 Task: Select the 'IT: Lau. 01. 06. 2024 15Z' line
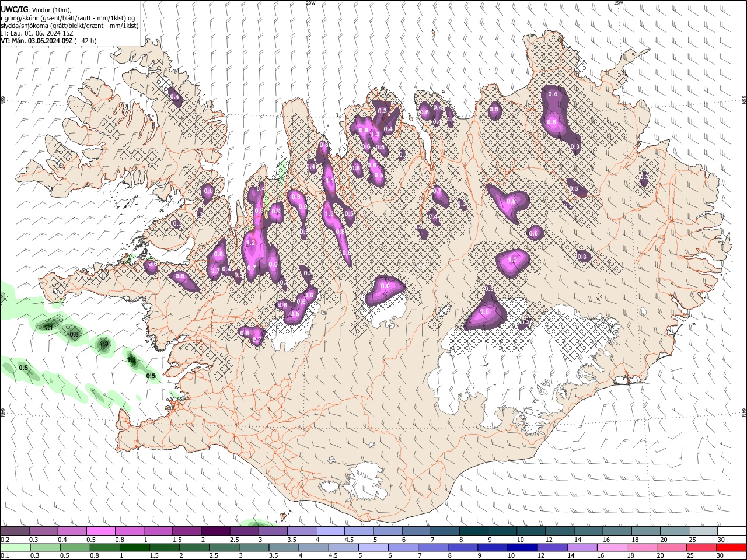[37, 33]
